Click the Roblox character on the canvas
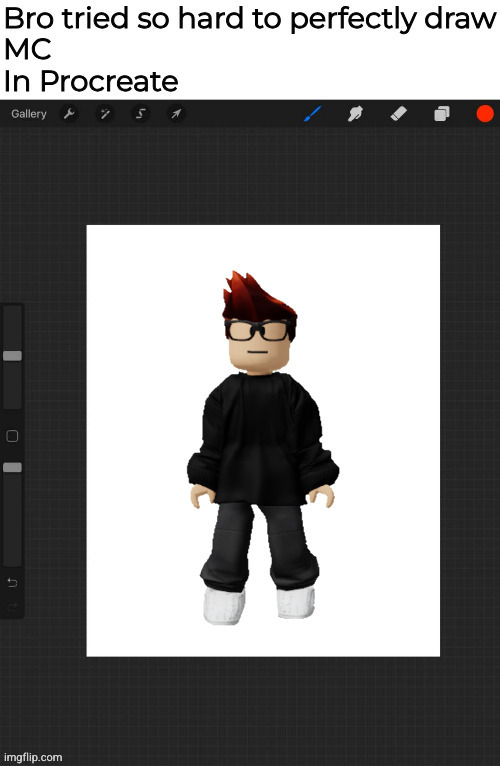This screenshot has width=500, height=766. coord(263,447)
